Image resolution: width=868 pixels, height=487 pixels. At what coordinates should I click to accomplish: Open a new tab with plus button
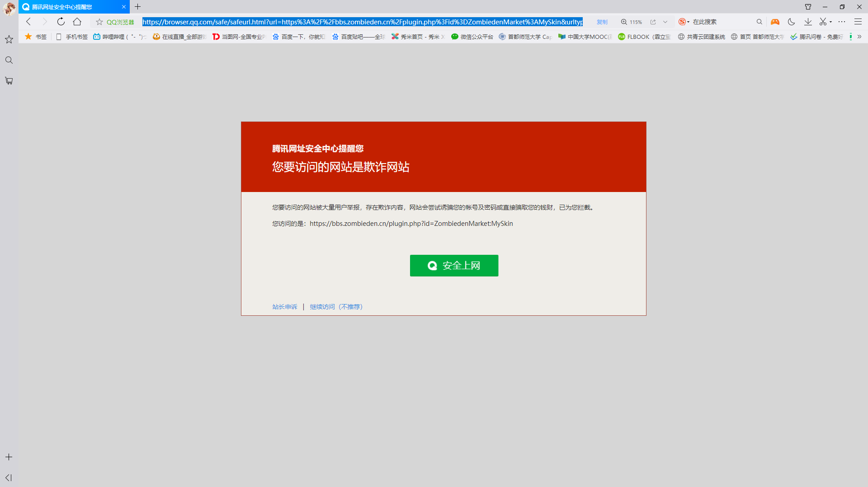coord(138,7)
